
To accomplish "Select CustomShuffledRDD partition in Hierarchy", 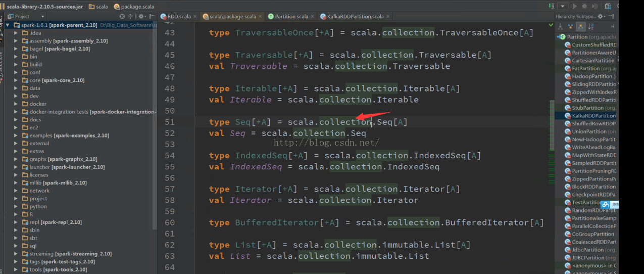I will [x=591, y=44].
